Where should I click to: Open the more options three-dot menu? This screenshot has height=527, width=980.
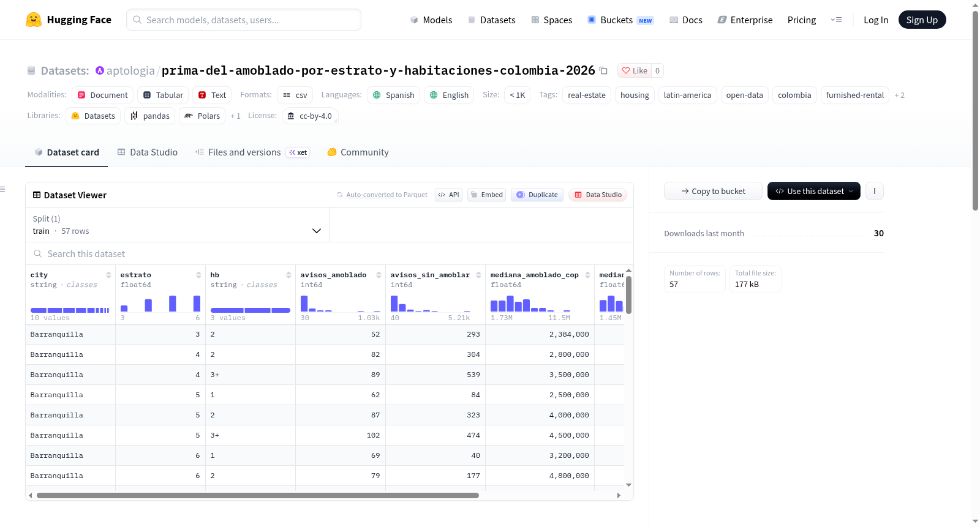875,191
